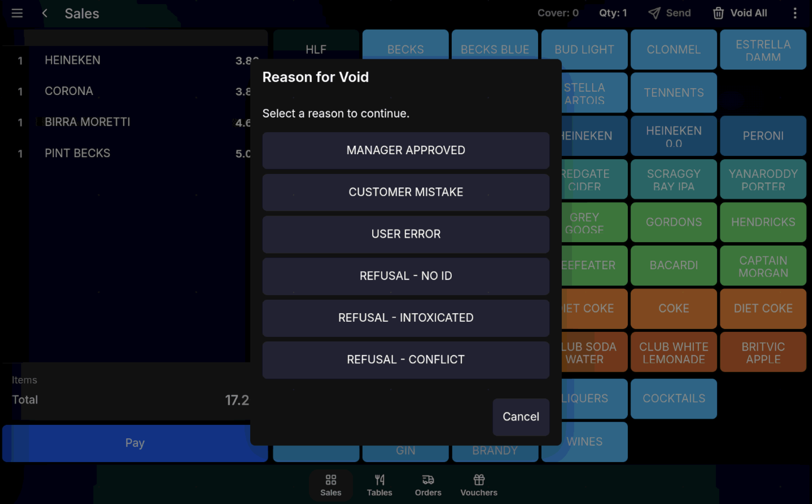
Task: Add DIET COKE tile beside COKE
Action: coord(763,308)
